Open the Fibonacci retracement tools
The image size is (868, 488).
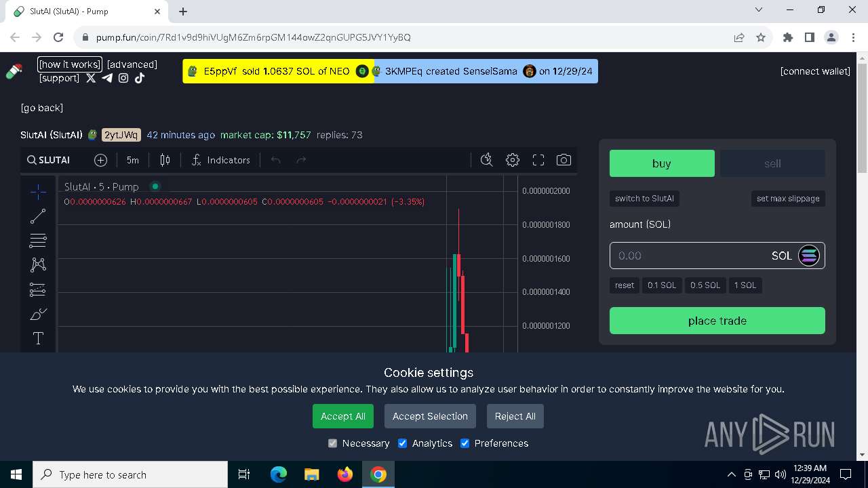click(38, 240)
